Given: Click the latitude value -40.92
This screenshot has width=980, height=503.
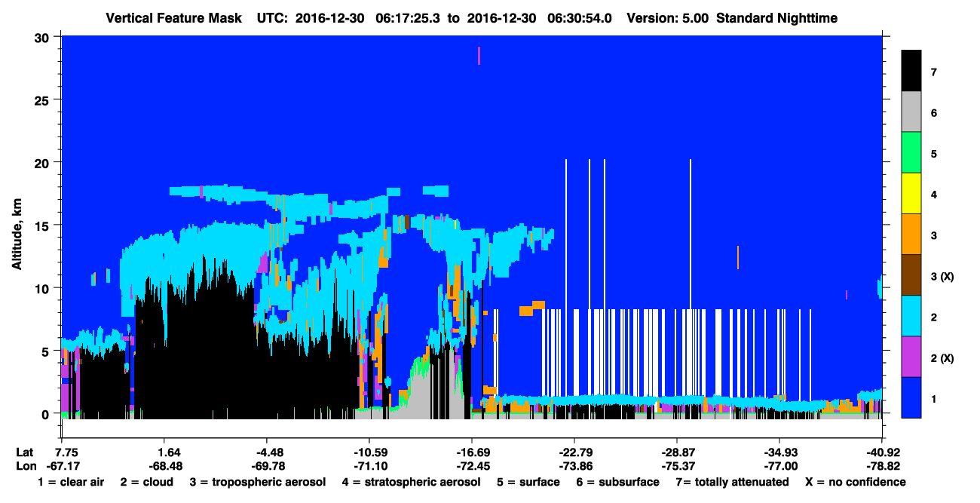Looking at the screenshot, I should pos(882,452).
